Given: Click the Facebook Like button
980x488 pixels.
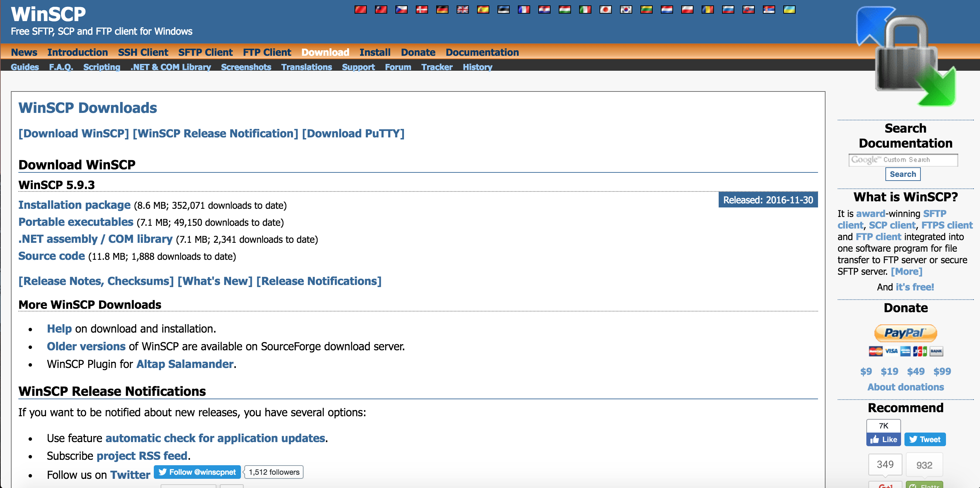Looking at the screenshot, I should 883,439.
